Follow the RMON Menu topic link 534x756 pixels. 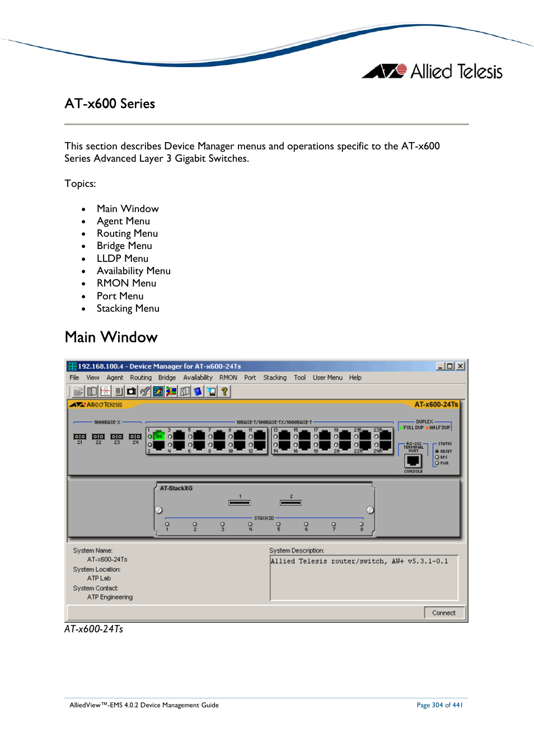click(127, 283)
